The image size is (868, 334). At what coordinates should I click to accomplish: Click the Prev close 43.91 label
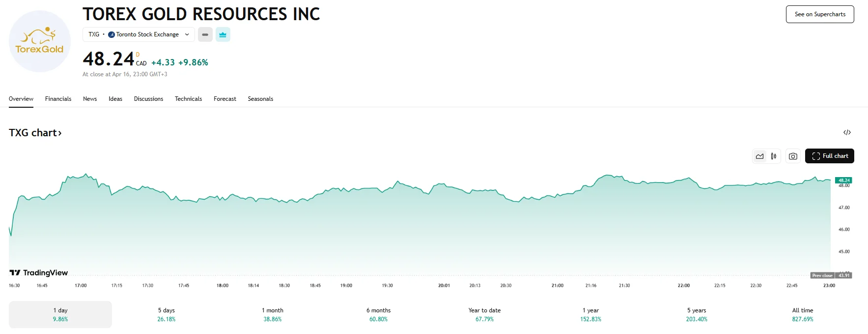(831, 275)
